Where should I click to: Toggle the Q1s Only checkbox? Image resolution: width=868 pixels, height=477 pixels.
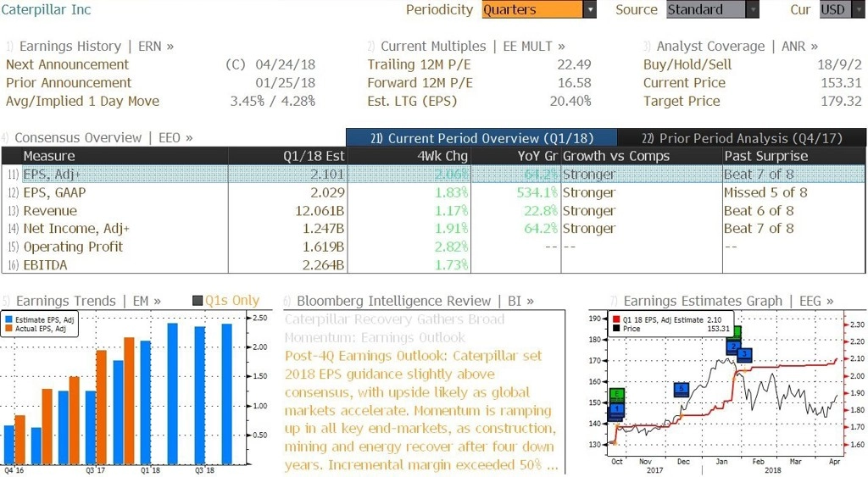pos(198,301)
